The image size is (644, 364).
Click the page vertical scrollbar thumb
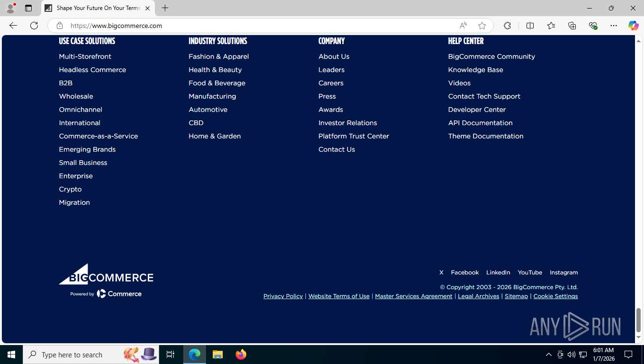click(638, 320)
